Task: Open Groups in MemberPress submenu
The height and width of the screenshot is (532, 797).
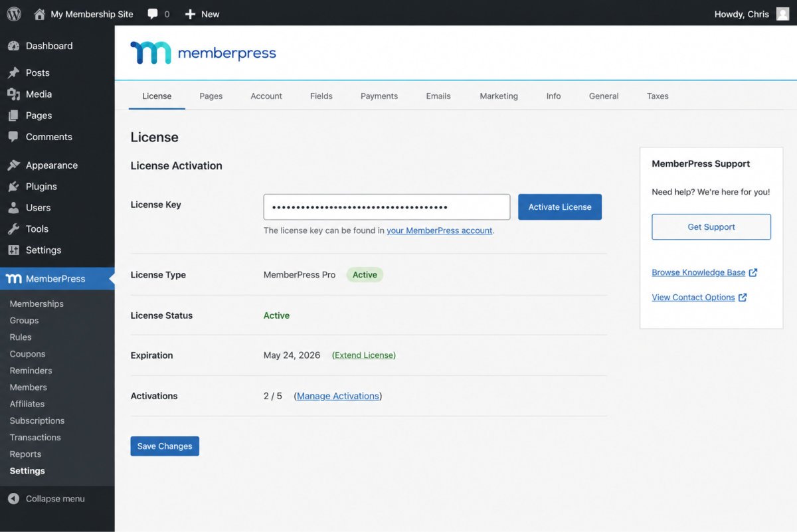Action: pos(24,321)
